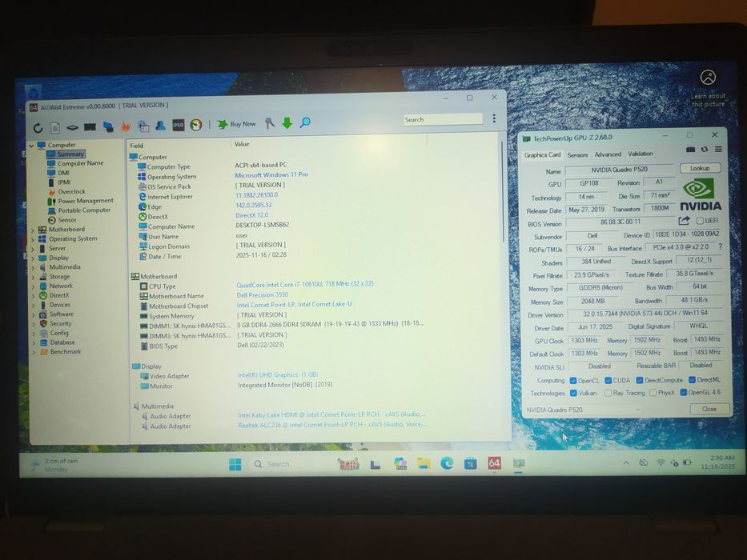The height and width of the screenshot is (560, 747).
Task: Expand the Motherboard tree node
Action: (x=34, y=230)
